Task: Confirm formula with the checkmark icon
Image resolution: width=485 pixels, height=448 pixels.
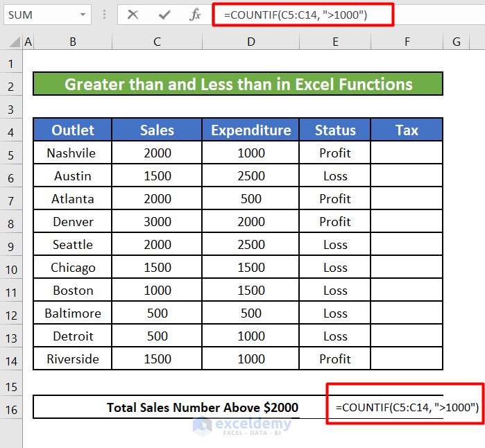Action: (x=164, y=15)
